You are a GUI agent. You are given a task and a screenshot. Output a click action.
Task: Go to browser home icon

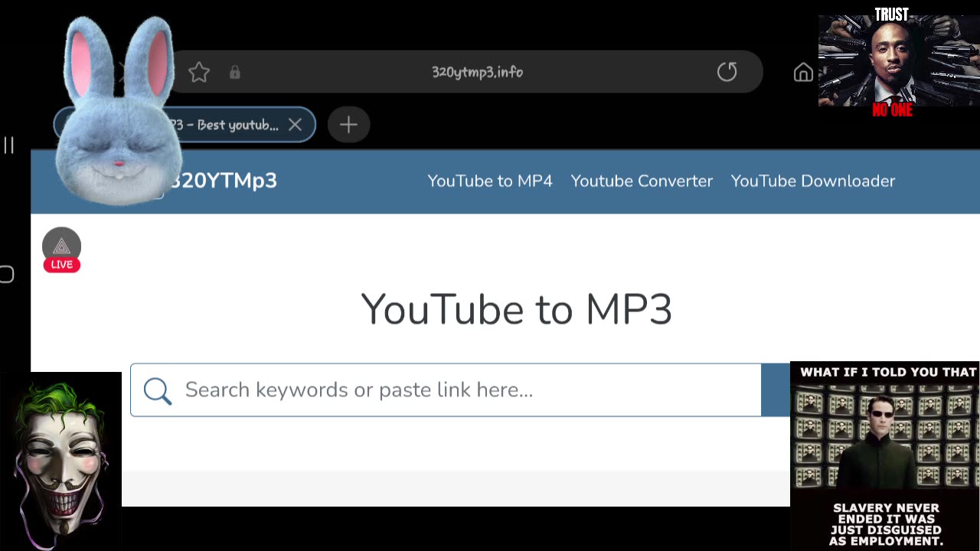tap(803, 73)
